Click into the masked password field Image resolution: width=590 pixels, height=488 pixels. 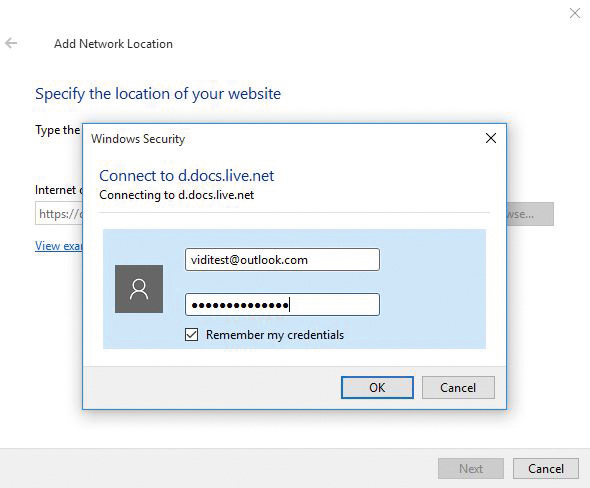[x=282, y=304]
